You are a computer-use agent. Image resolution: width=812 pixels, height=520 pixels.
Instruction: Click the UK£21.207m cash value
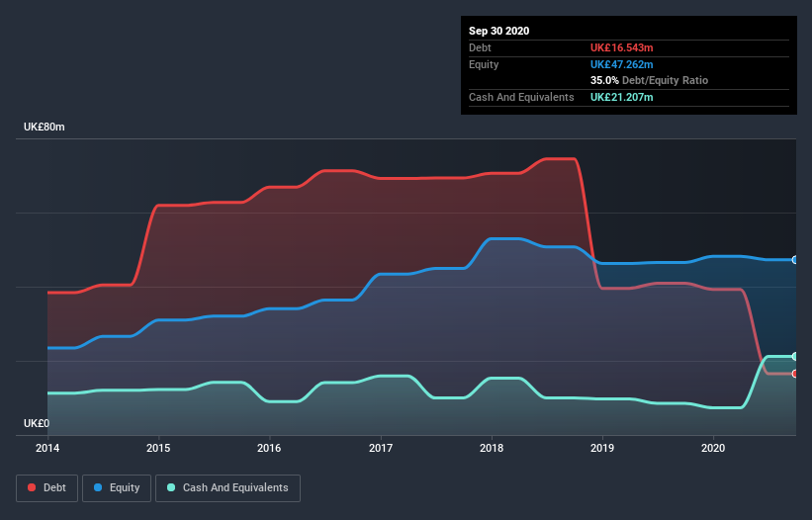[621, 97]
